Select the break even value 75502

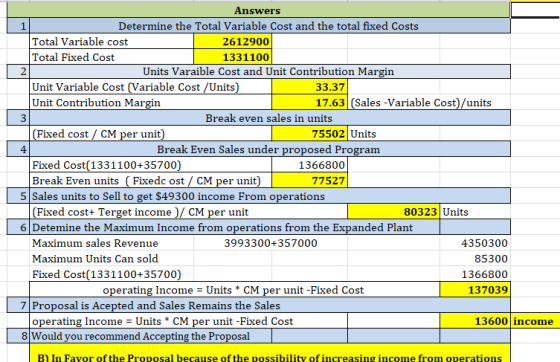click(309, 134)
